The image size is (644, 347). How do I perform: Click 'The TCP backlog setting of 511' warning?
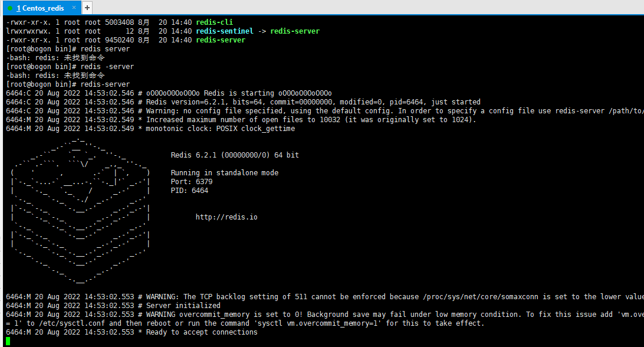point(243,297)
